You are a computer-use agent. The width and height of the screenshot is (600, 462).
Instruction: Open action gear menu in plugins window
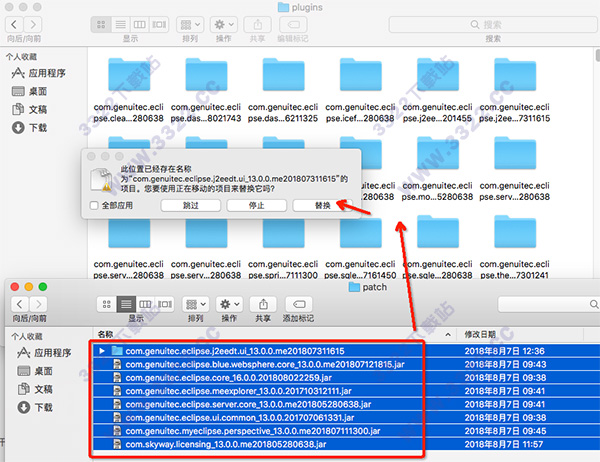224,25
